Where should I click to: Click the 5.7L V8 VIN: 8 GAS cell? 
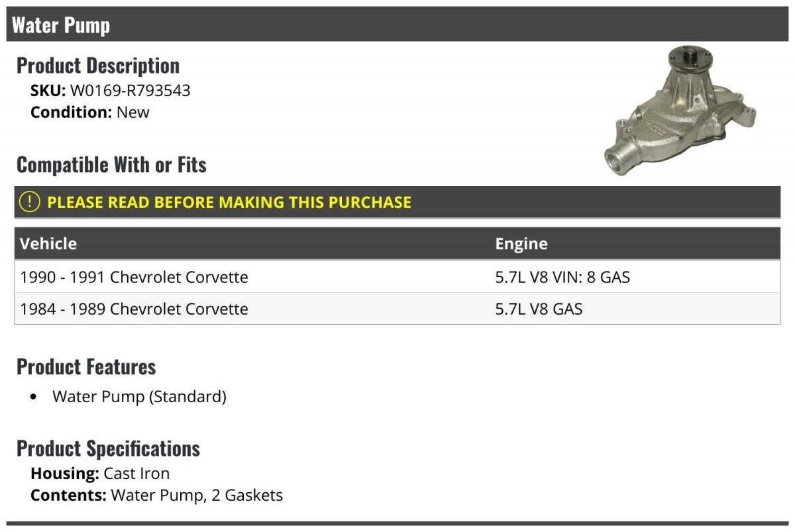(x=562, y=277)
